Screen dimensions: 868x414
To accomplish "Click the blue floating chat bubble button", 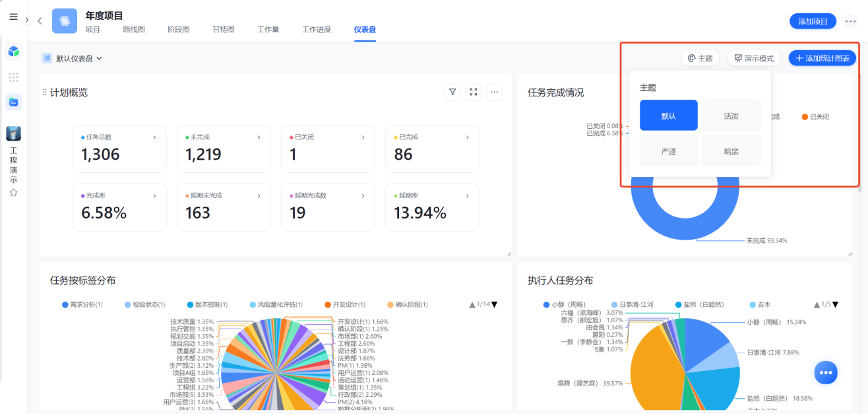I will click(825, 372).
